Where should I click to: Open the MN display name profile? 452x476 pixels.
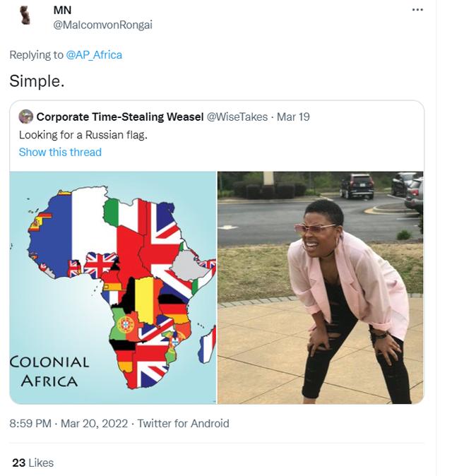62,10
